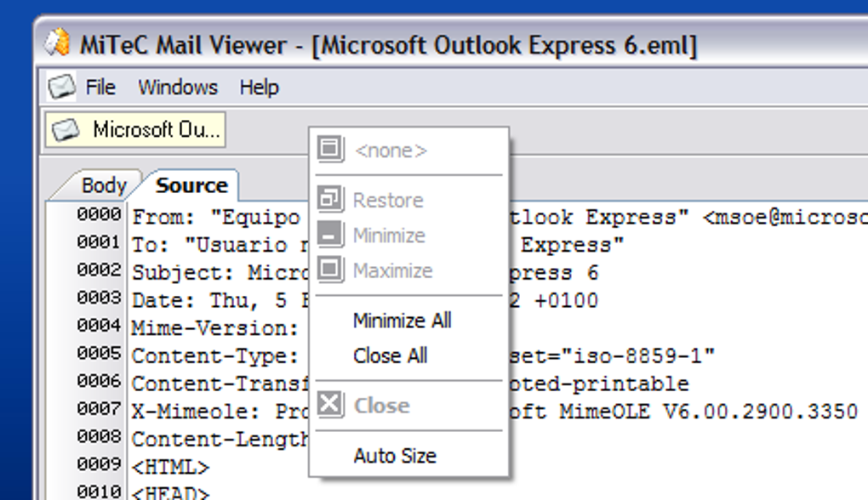Click the <none> window icon in menu
The width and height of the screenshot is (868, 500).
330,150
